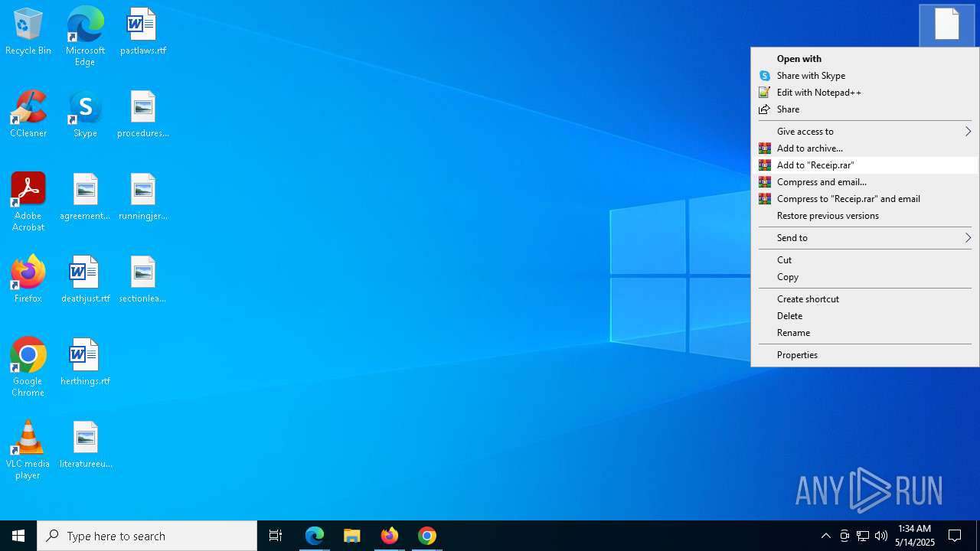Viewport: 980px width, 551px height.
Task: Open File Explorer from the taskbar
Action: (352, 536)
